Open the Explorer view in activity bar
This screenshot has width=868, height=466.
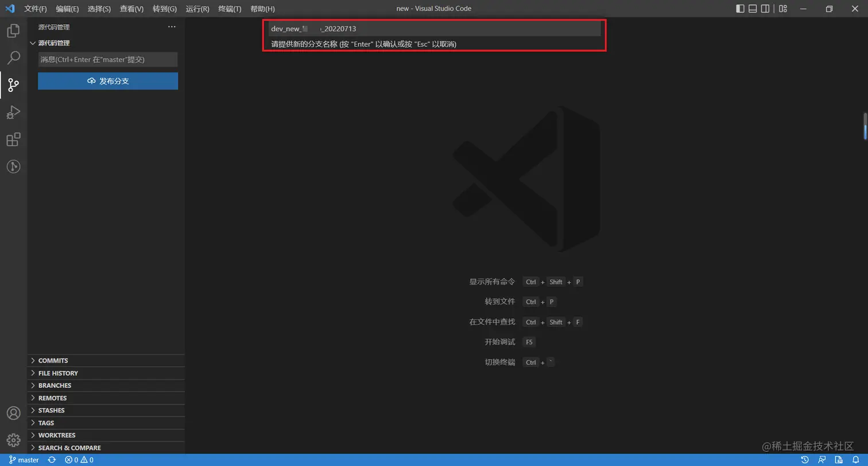[x=13, y=30]
